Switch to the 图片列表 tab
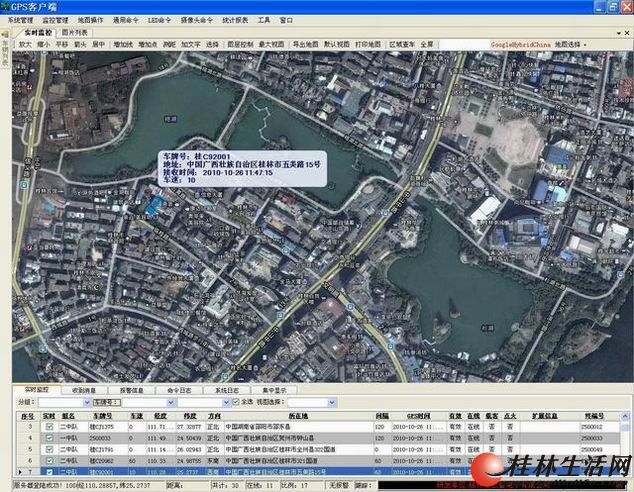 74,33
